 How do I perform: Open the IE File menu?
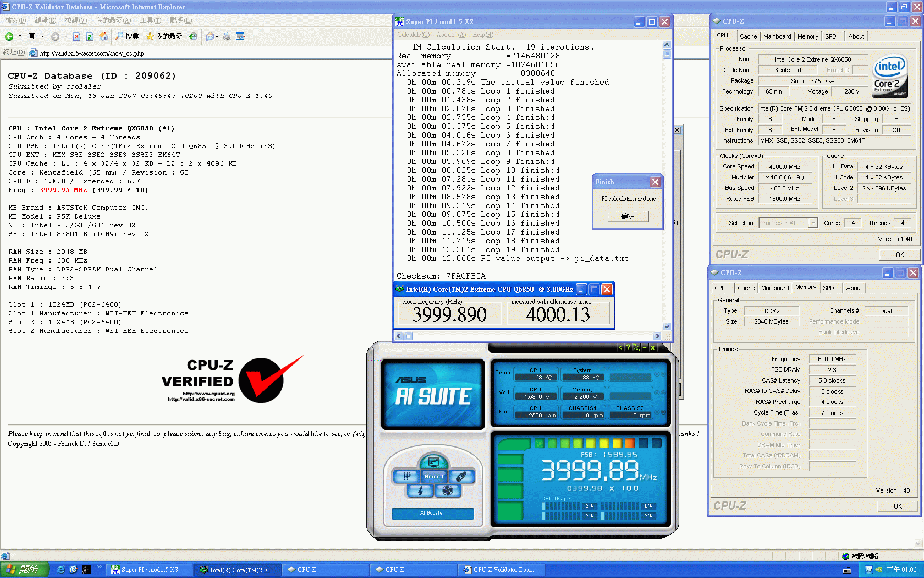(15, 20)
